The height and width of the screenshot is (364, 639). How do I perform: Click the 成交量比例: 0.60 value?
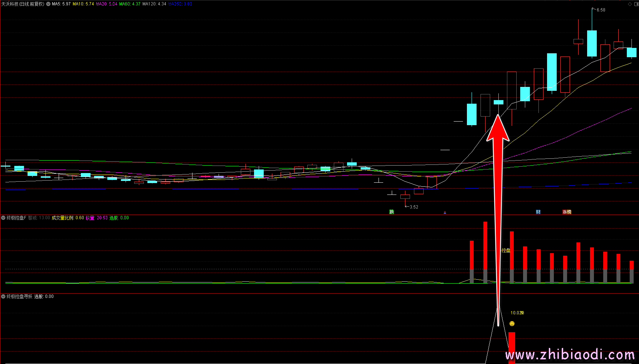click(x=68, y=218)
